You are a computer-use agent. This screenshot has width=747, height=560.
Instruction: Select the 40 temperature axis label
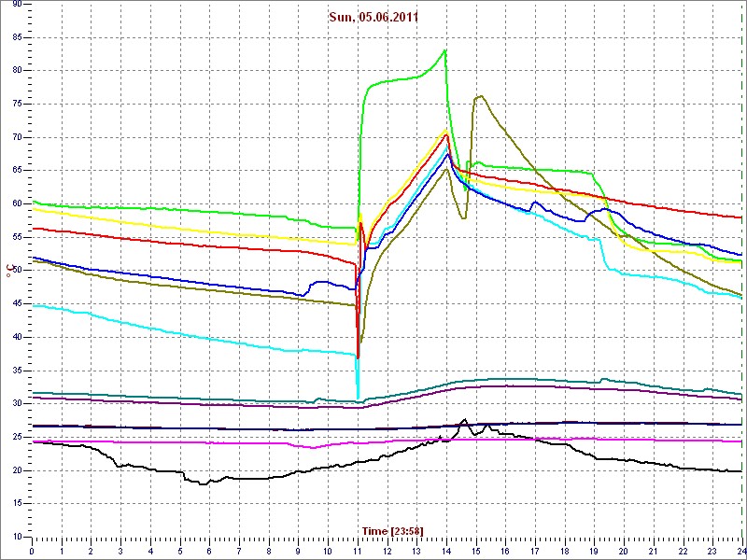click(x=17, y=337)
